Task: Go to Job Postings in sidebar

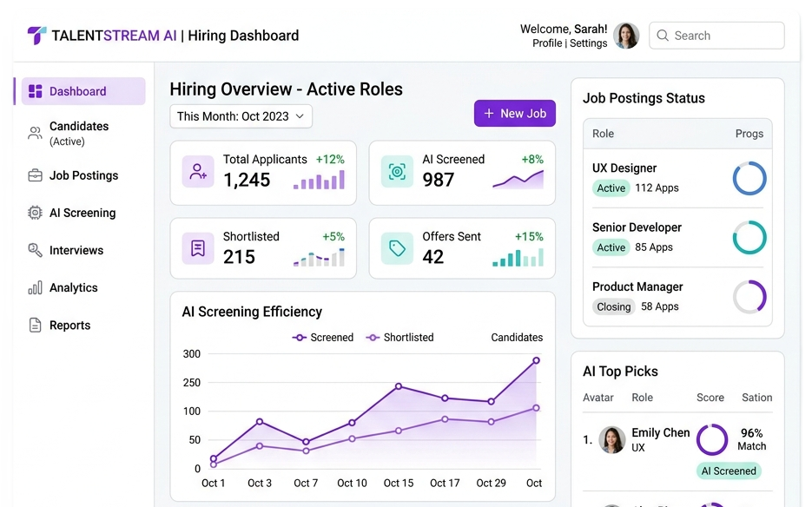Action: click(83, 175)
